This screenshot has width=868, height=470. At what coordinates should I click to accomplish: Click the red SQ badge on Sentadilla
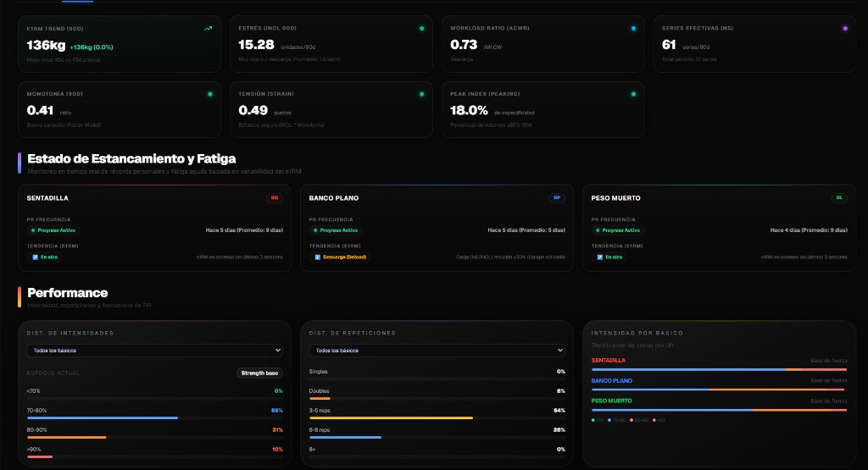(274, 198)
